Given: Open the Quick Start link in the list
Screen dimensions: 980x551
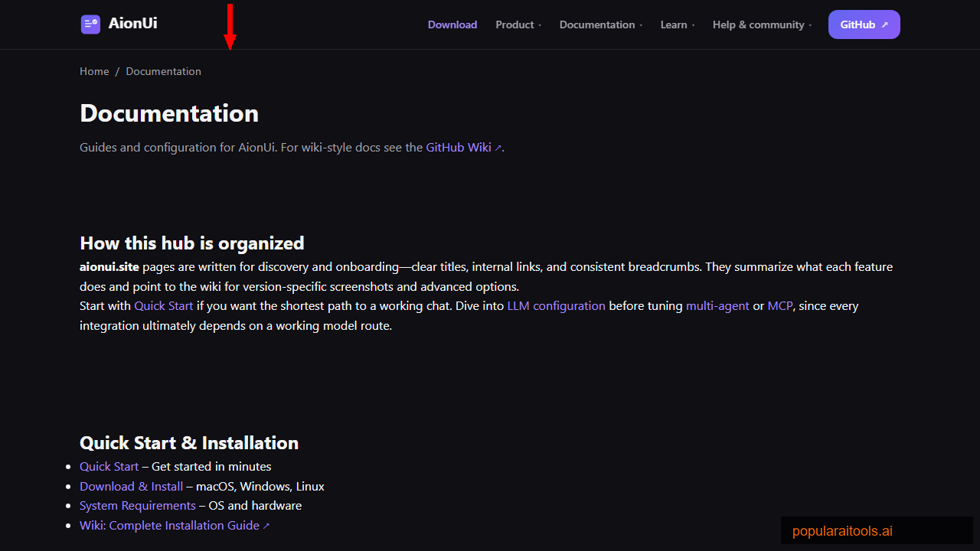Looking at the screenshot, I should (x=109, y=466).
